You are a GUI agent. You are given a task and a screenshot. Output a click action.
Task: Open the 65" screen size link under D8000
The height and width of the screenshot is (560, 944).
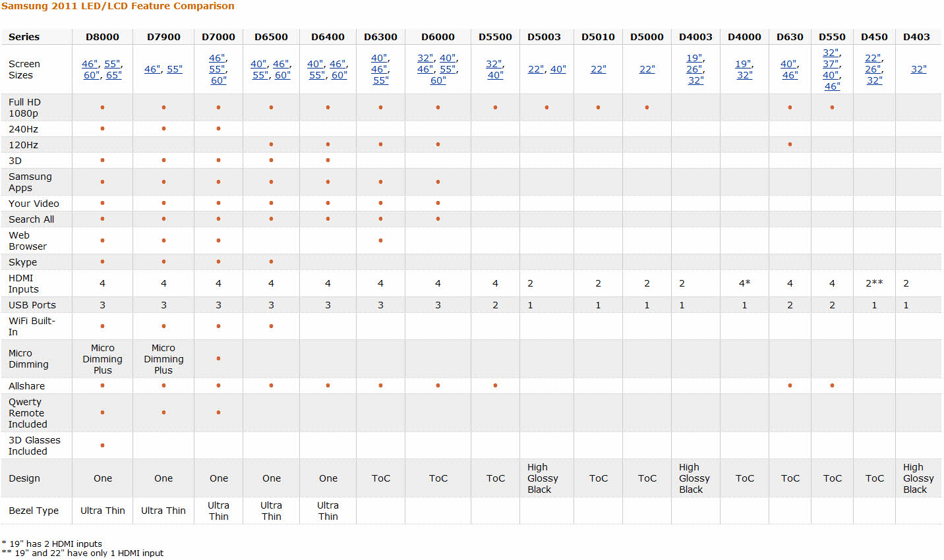(x=114, y=75)
